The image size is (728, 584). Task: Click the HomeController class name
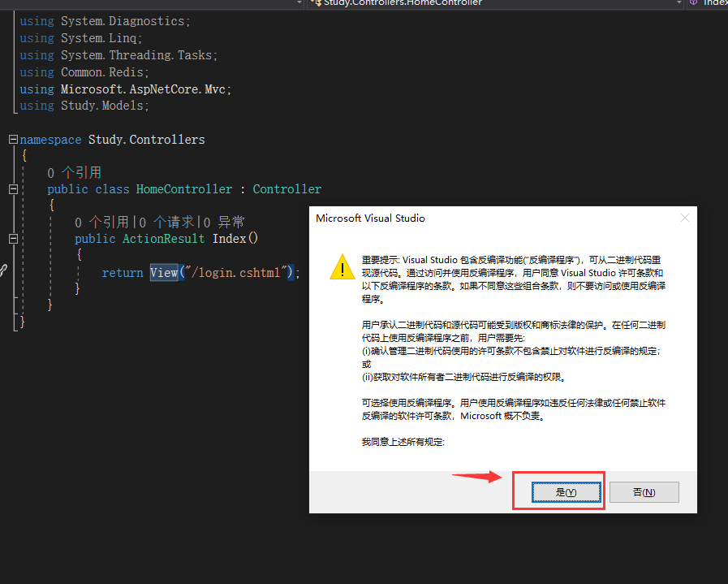pyautogui.click(x=184, y=189)
